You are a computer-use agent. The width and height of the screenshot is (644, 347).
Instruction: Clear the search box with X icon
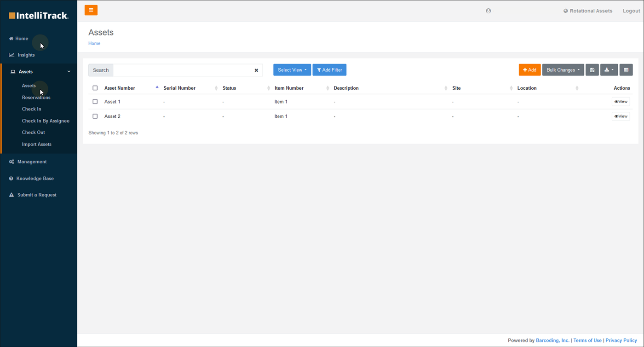click(256, 70)
